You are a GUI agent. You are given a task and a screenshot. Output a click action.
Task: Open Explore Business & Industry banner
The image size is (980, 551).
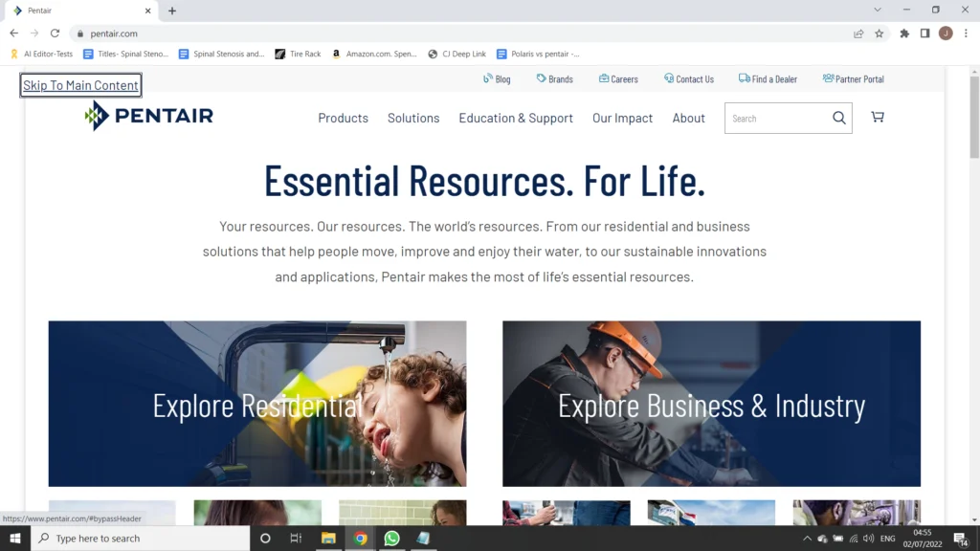(711, 404)
